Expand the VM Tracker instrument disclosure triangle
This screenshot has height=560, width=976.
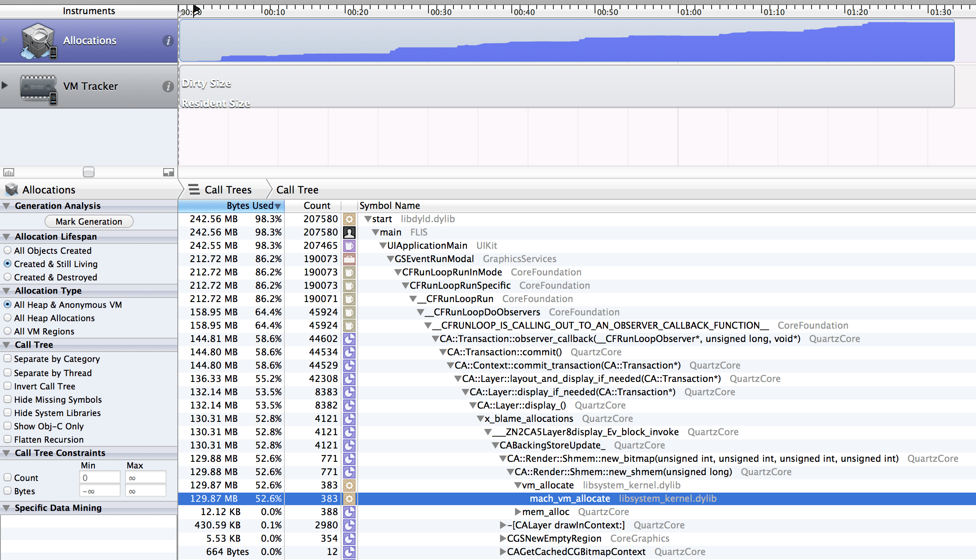pyautogui.click(x=5, y=86)
